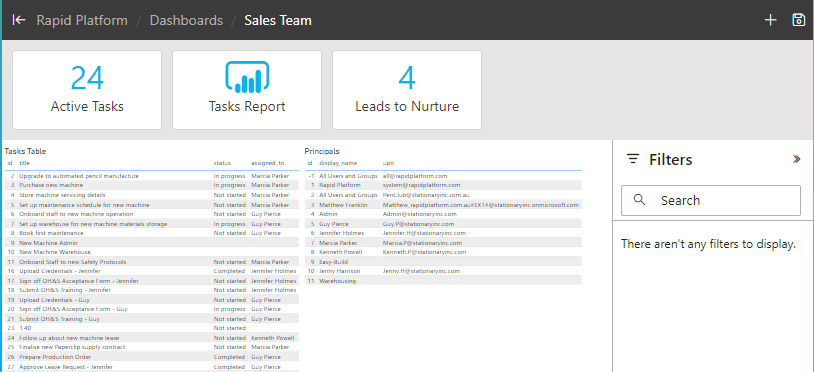Viewport: 814px width, 372px height.
Task: Open the Tasks Report tile label
Action: (247, 106)
